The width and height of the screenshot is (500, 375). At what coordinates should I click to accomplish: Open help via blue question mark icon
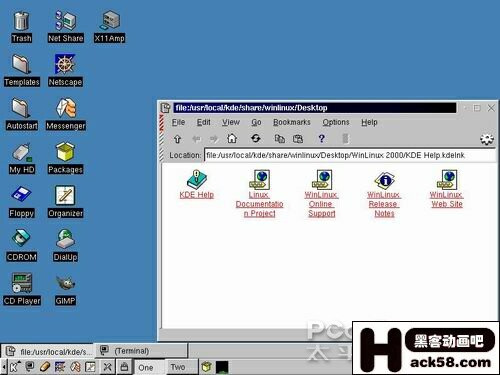(321, 138)
